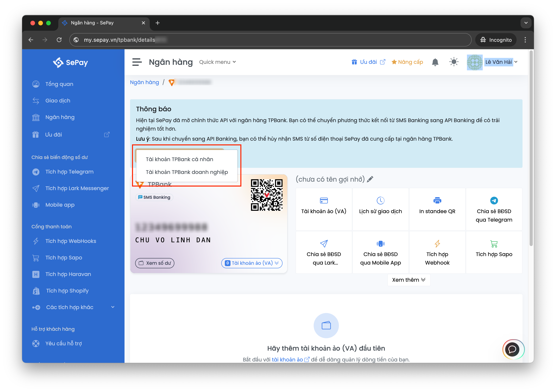
Task: Click the page vertical scrollbar
Action: click(x=531, y=148)
